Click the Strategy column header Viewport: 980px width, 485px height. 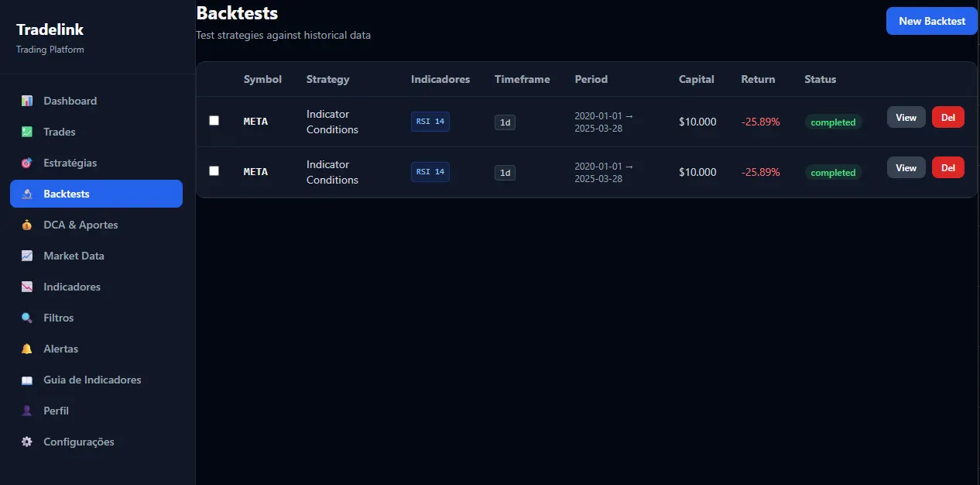click(x=328, y=79)
